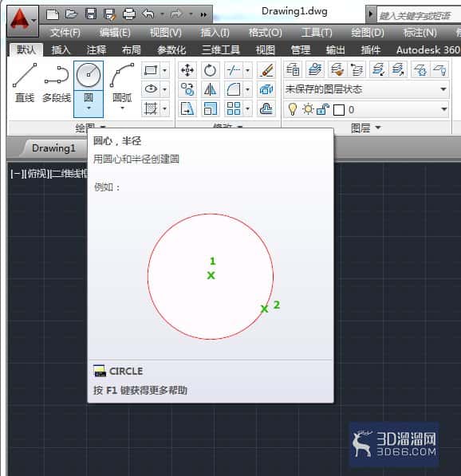Expand the layers (图层) panel arrow
461x476 pixels.
point(378,128)
